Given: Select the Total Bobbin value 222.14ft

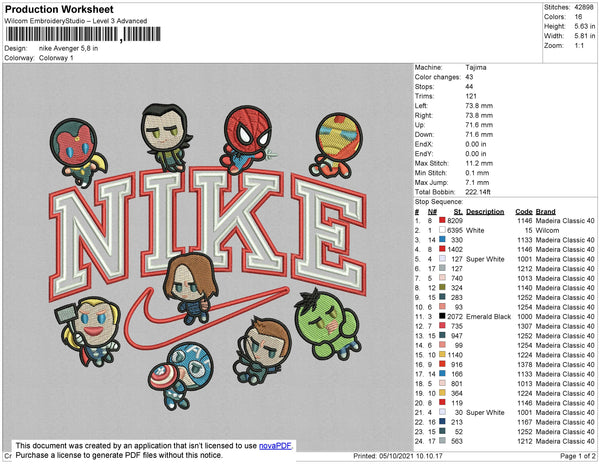Looking at the screenshot, I should pyautogui.click(x=478, y=192).
